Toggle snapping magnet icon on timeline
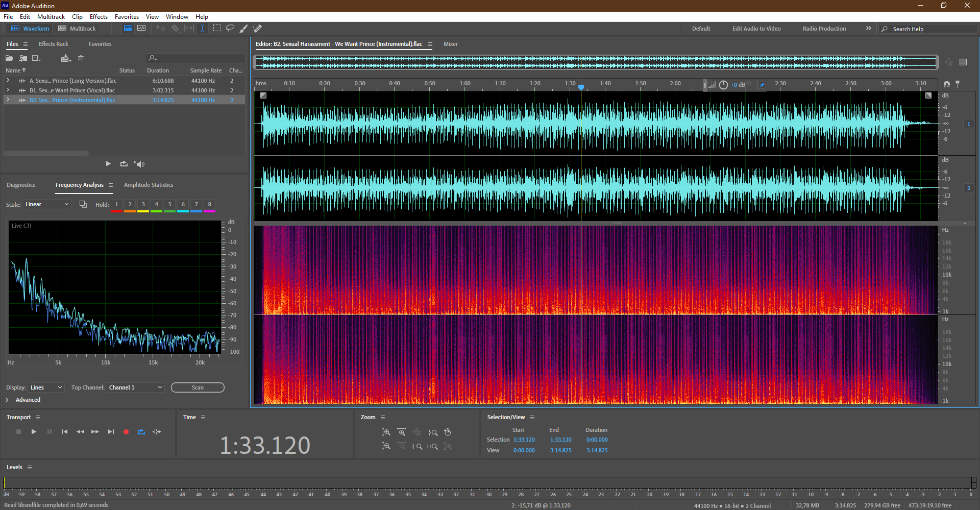The height and width of the screenshot is (510, 980). (x=947, y=84)
